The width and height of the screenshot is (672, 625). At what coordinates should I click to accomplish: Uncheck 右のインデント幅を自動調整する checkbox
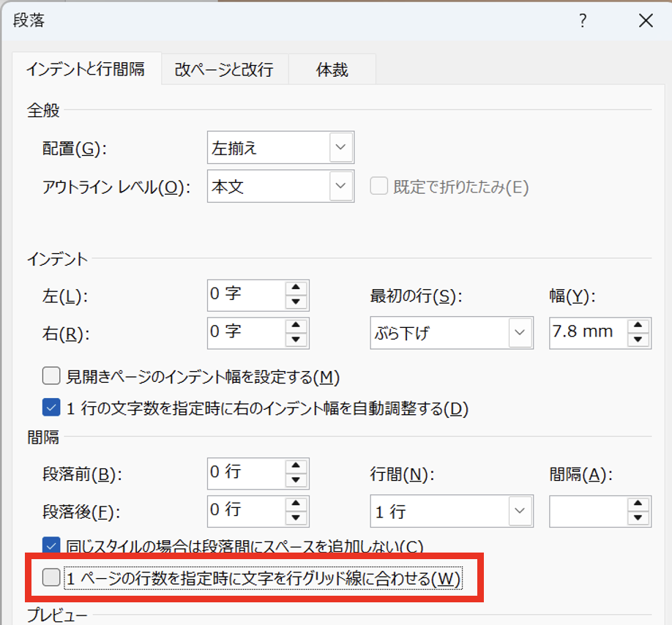(51, 408)
